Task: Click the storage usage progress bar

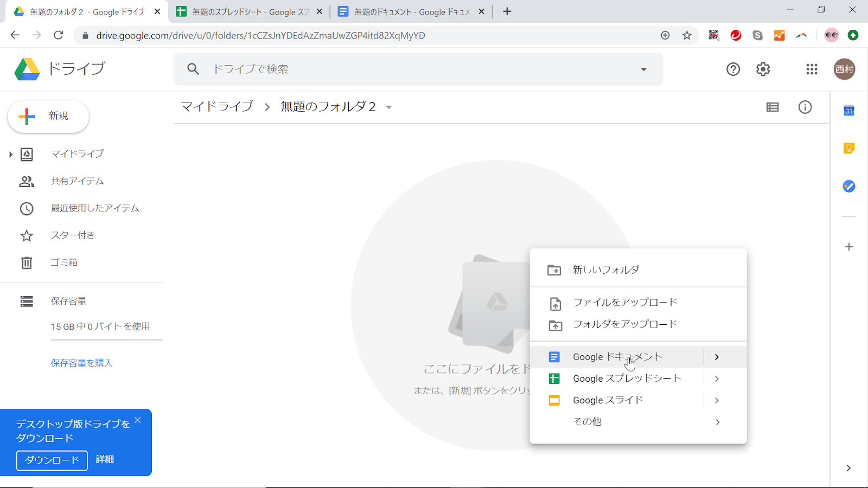Action: (107, 340)
